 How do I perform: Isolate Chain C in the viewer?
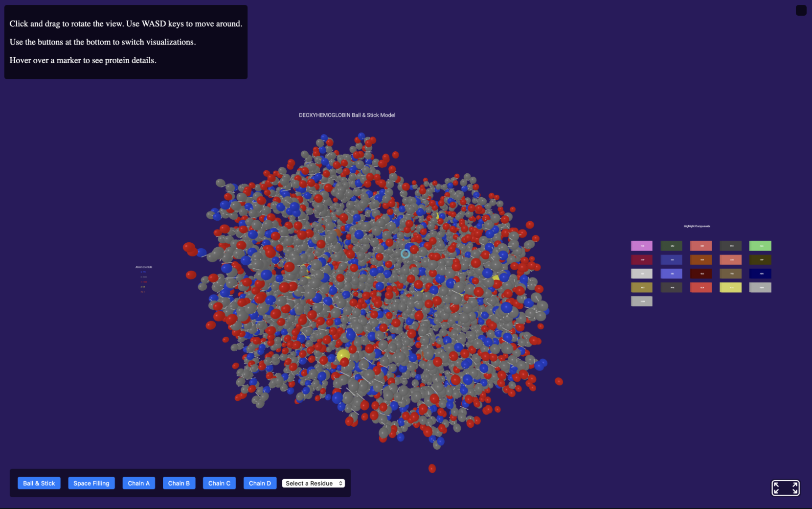(x=219, y=483)
